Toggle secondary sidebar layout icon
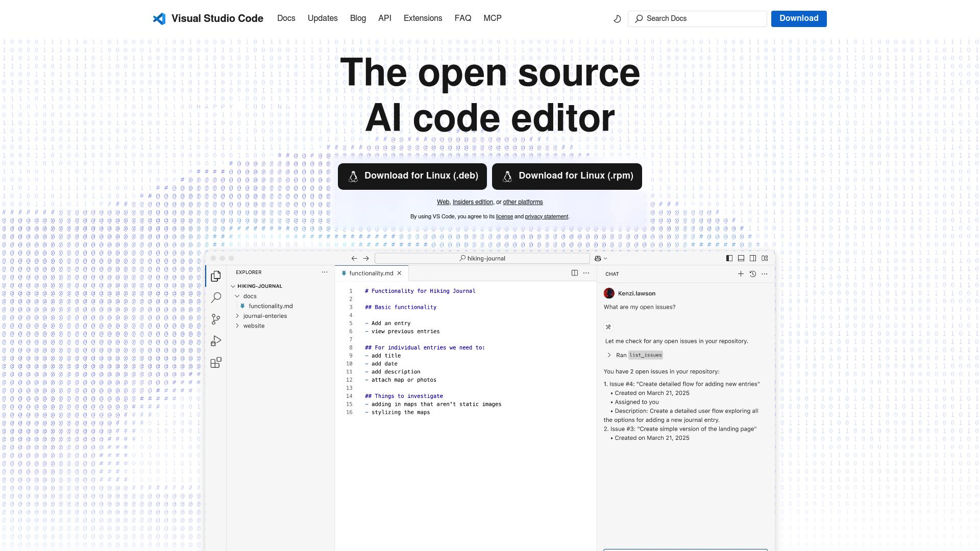The image size is (980, 551). pyautogui.click(x=753, y=259)
